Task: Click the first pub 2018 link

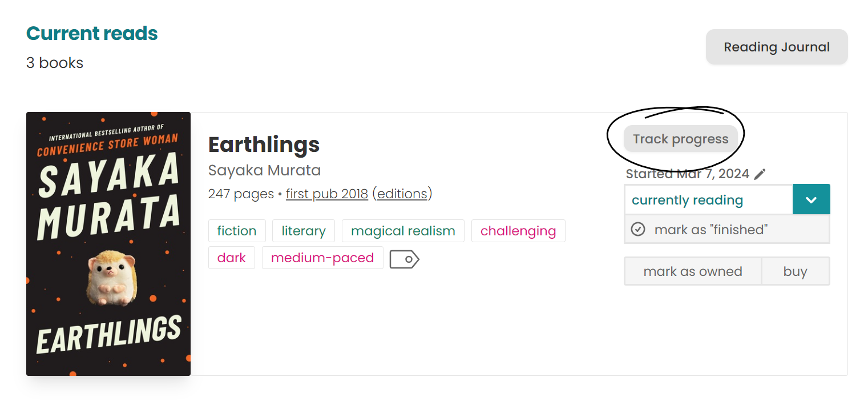Action: [x=327, y=194]
